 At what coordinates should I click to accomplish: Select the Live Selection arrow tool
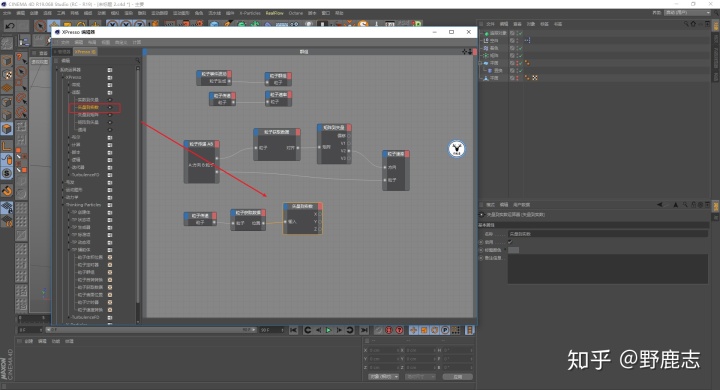(x=40, y=26)
